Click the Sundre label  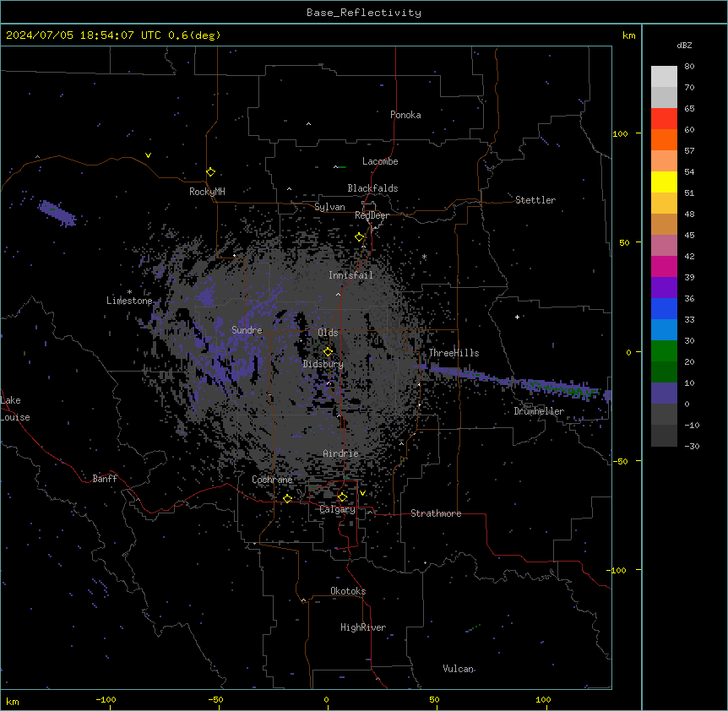coord(247,330)
